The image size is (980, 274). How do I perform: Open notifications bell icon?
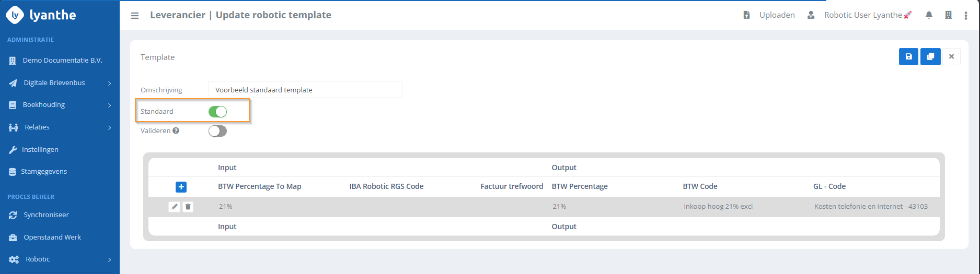pos(929,15)
